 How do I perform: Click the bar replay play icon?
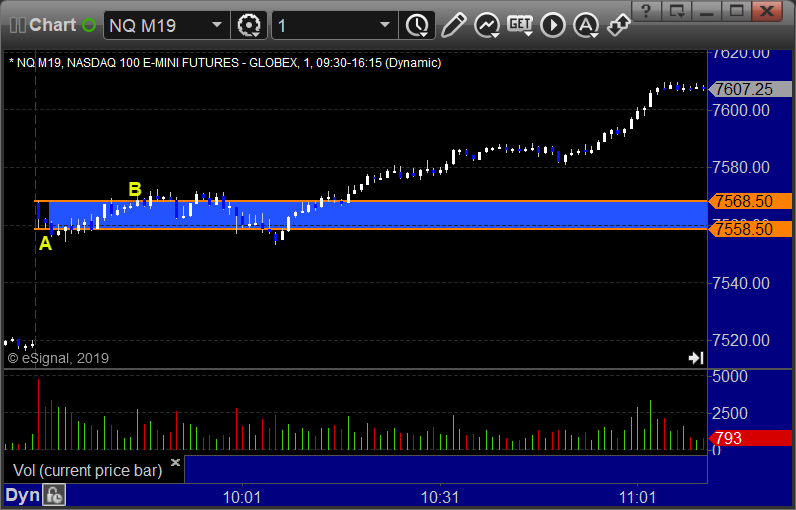[x=553, y=25]
